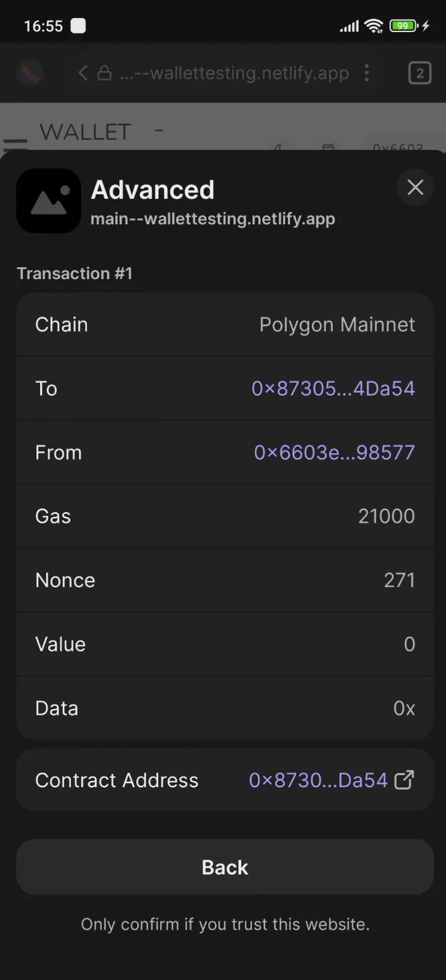The width and height of the screenshot is (446, 980).
Task: Tap the Transaction #1 heading
Action: (74, 273)
